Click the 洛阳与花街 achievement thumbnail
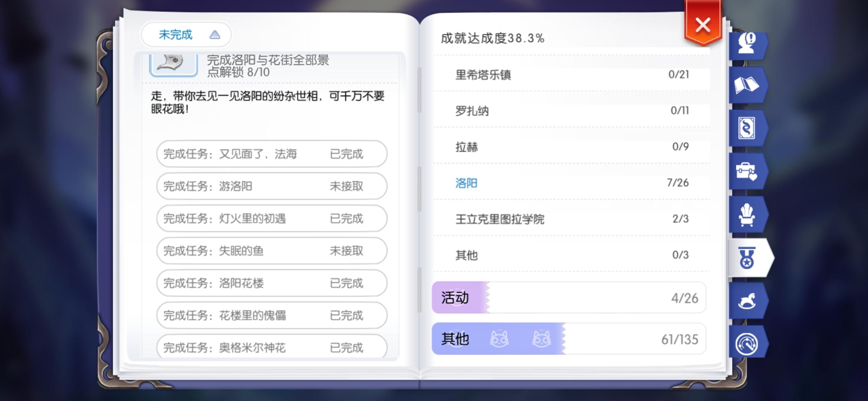The width and height of the screenshot is (868, 401). pos(174,65)
